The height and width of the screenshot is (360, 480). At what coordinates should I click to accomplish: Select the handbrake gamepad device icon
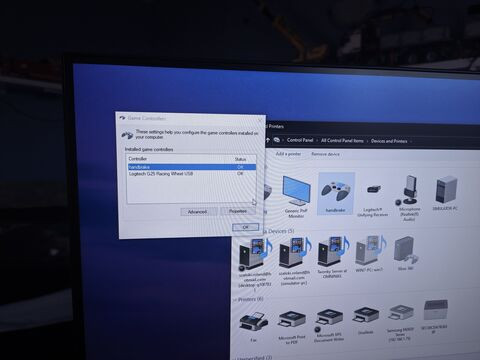336,193
